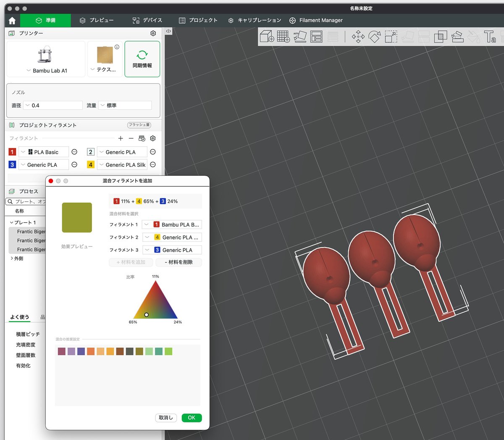504x440 pixels.
Task: Open filament settings gear icon
Action: click(x=153, y=138)
